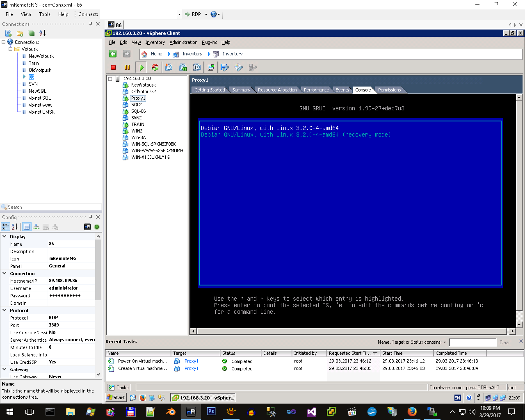Click the green host status circle
Viewport: 525px width, 420px height.
tap(97, 227)
